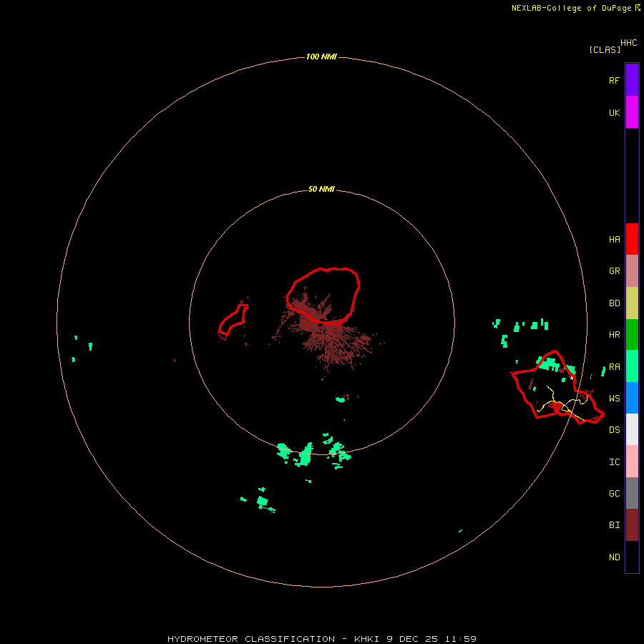This screenshot has height=644, width=644.
Task: Click the RA legend label
Action: (614, 367)
